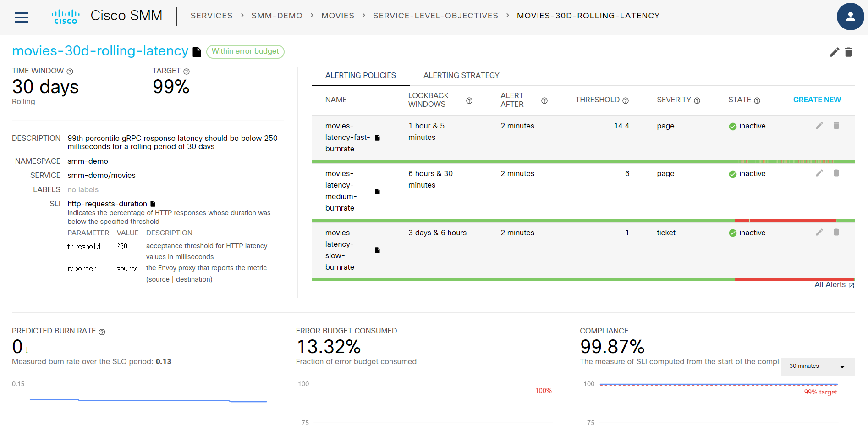Click the slow-burnrate alert status timeline bar
Viewport: 868px width, 427px height.
[x=583, y=279]
